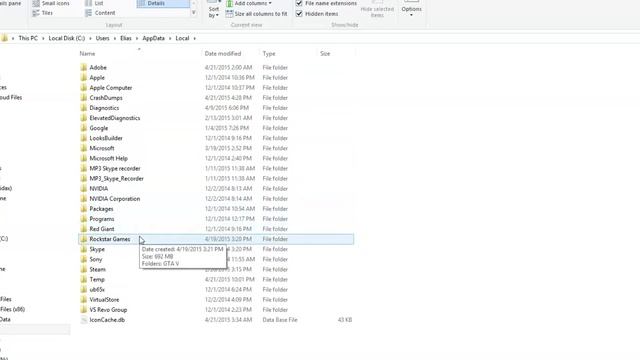Viewport: 640px width, 360px height.
Task: Open the Options dropdown
Action: point(411,9)
